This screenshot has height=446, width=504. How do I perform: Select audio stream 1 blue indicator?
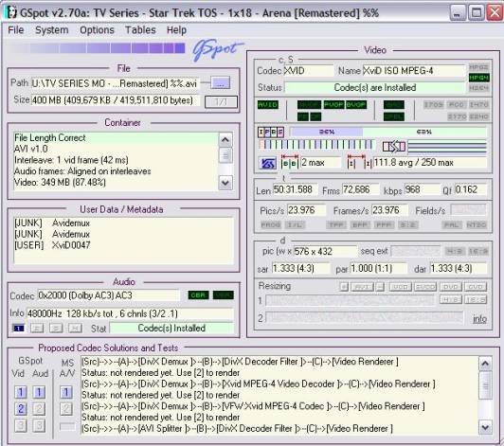click(x=18, y=328)
